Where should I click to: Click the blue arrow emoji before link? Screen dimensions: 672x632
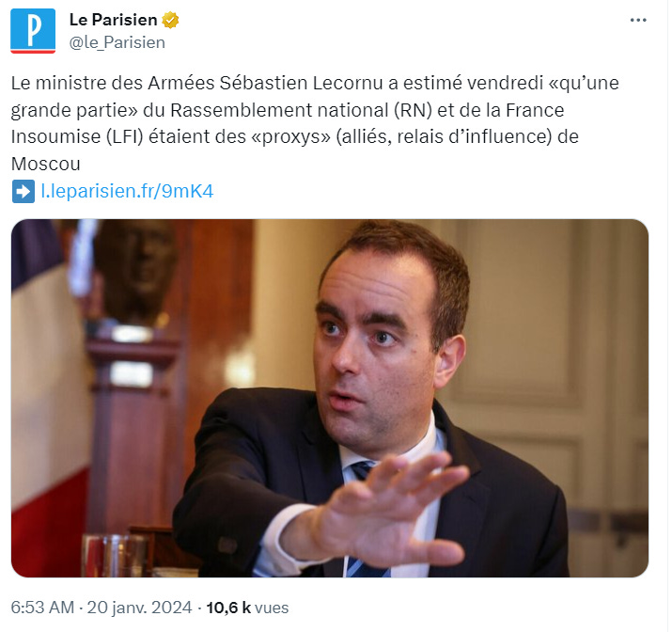coord(23,191)
